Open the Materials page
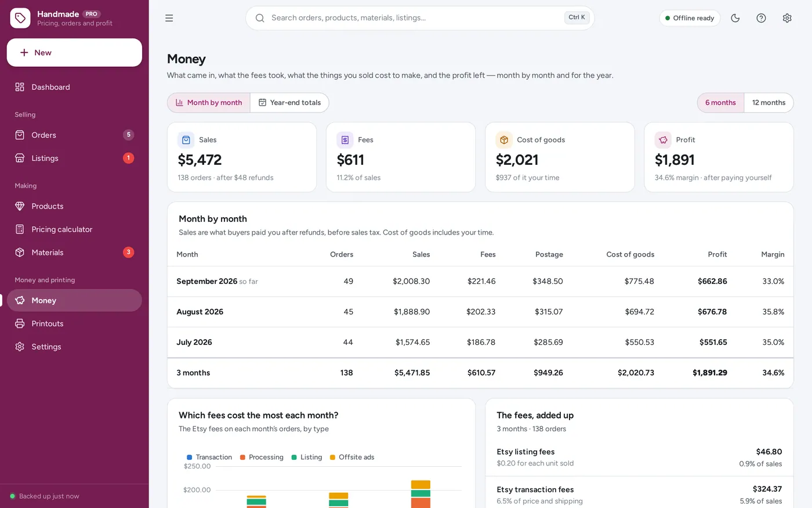 coord(74,253)
